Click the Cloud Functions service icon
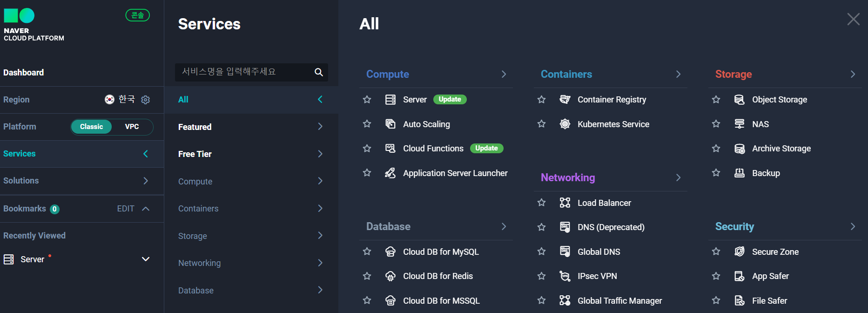The image size is (868, 313). tap(390, 148)
